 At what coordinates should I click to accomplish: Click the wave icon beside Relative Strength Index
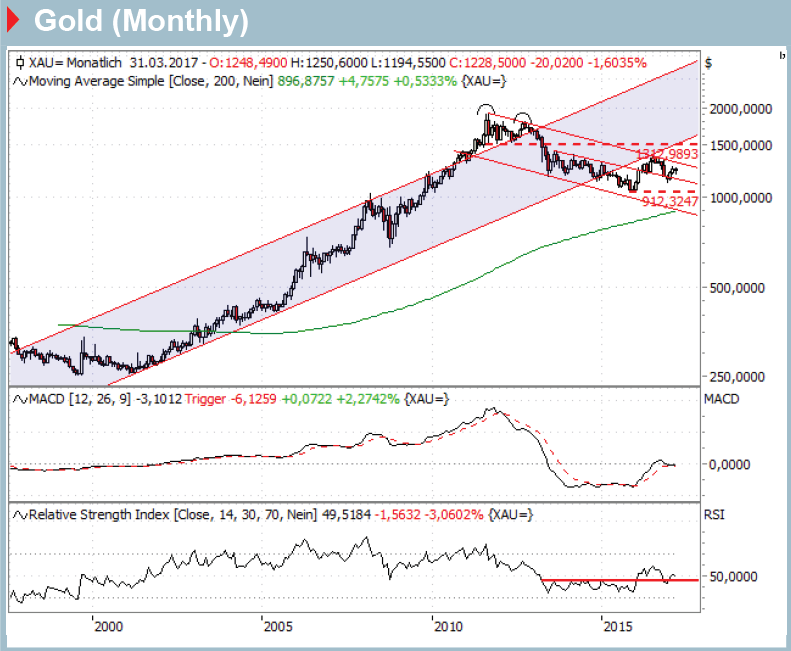point(20,515)
